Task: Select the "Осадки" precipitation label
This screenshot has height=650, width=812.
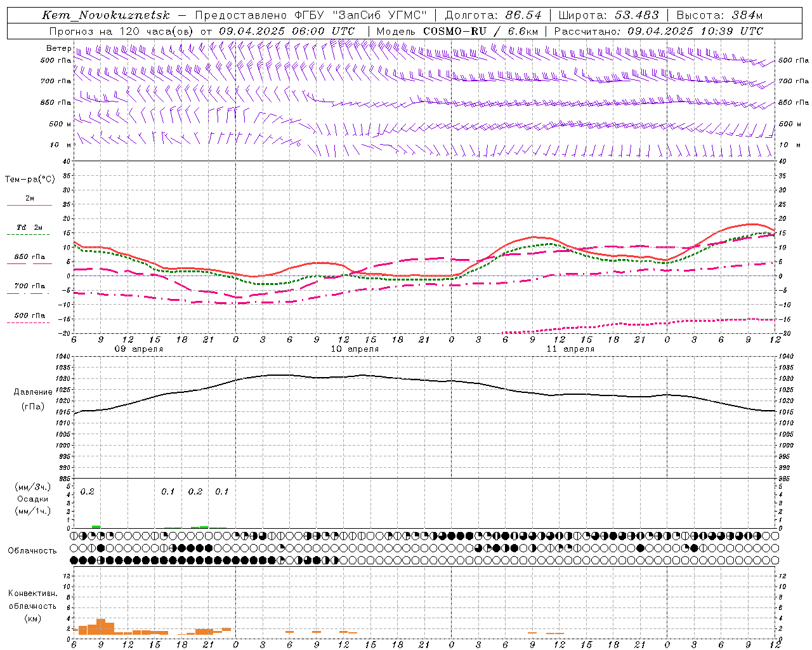Action: pos(33,499)
